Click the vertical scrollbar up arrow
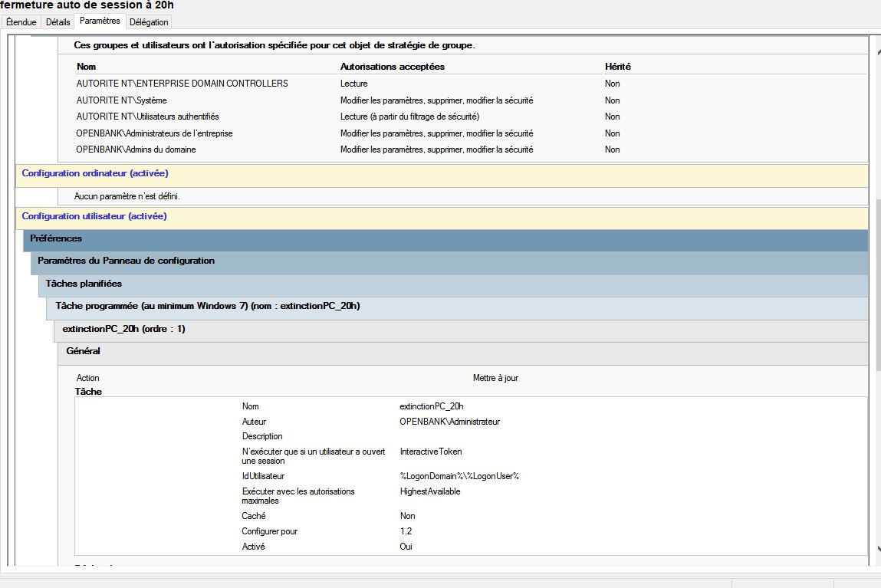Viewport: 881px width, 588px height. (x=877, y=52)
